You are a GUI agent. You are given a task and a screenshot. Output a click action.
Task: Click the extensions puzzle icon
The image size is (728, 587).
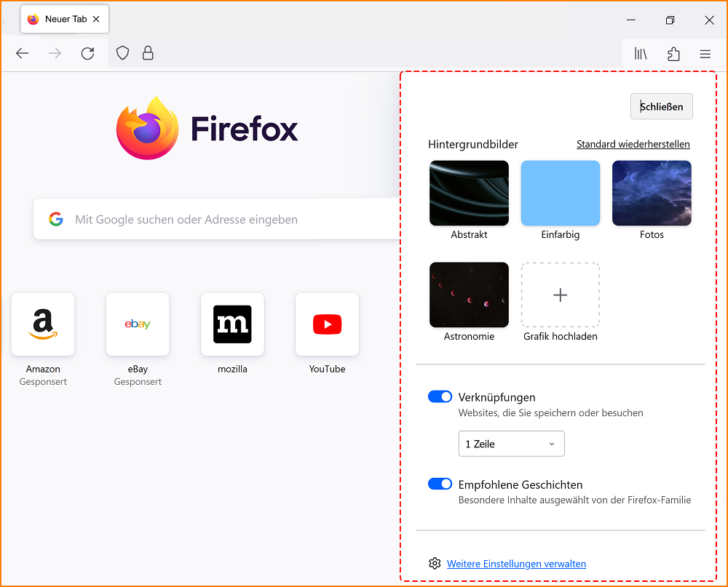click(673, 53)
